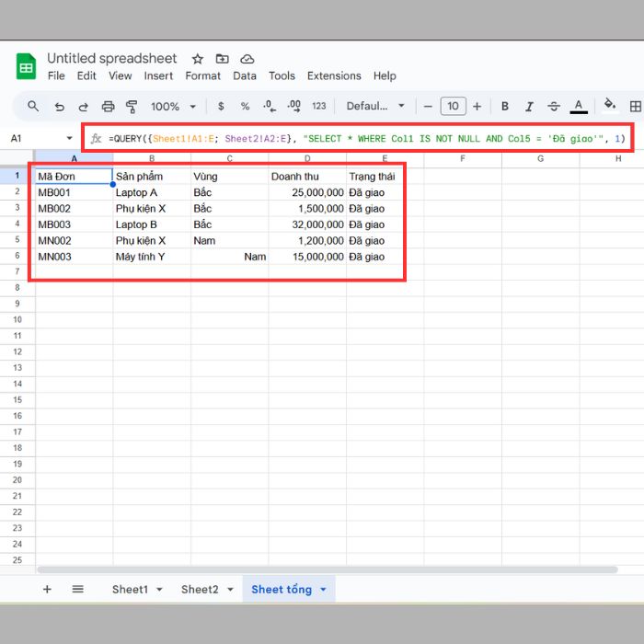Open borders menu

point(635,107)
